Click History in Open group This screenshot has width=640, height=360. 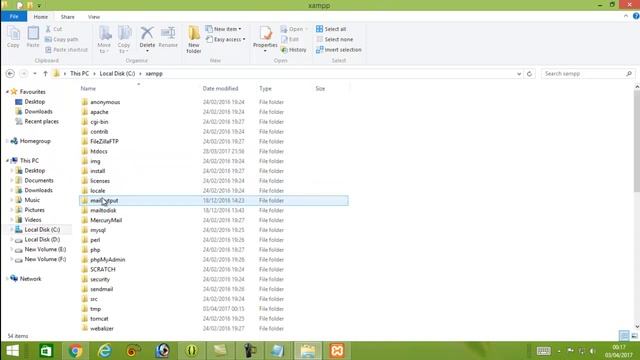click(293, 49)
